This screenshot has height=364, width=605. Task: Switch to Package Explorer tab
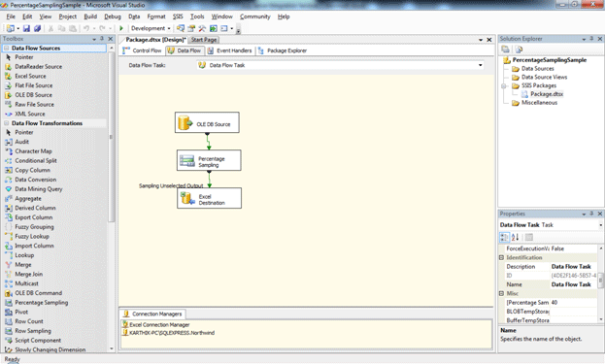tap(282, 50)
